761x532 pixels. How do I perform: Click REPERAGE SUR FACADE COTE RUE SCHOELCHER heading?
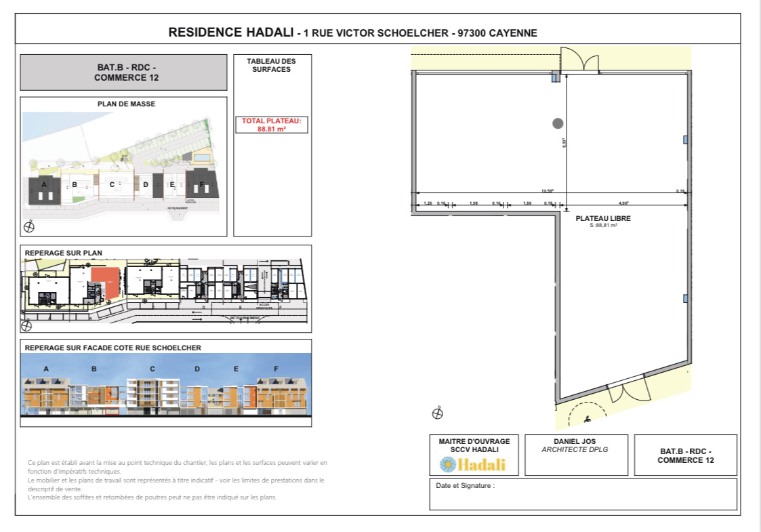pyautogui.click(x=113, y=348)
